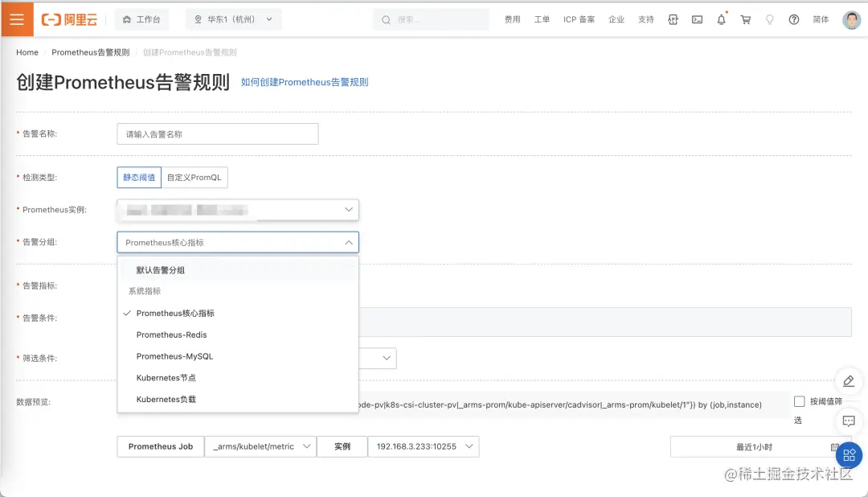Expand the 192.168.3.233:10255 instance dropdown
Viewport: 868px width, 497px height.
pos(424,446)
